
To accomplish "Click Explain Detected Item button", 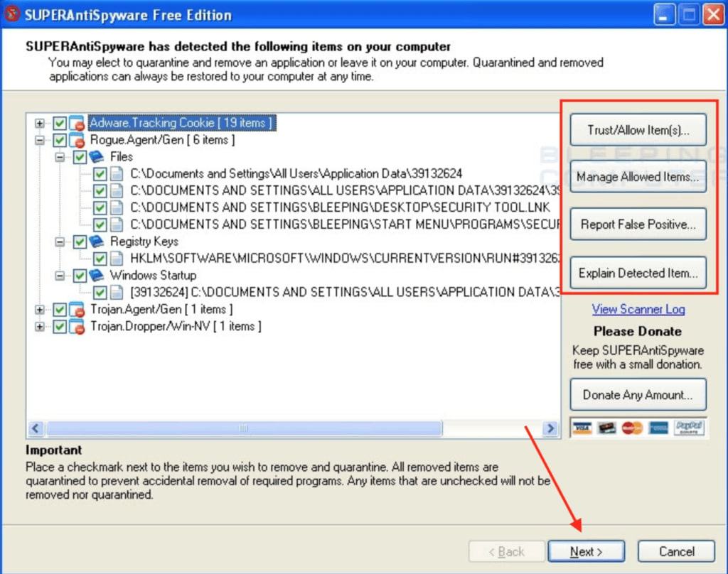I will point(638,274).
